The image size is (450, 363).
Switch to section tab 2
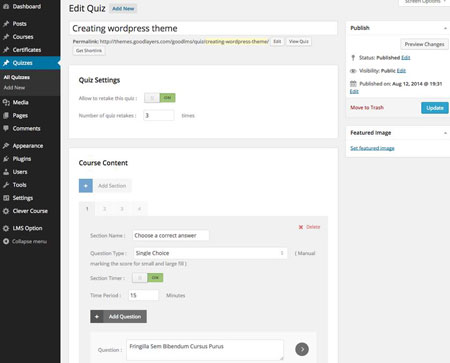(x=104, y=209)
